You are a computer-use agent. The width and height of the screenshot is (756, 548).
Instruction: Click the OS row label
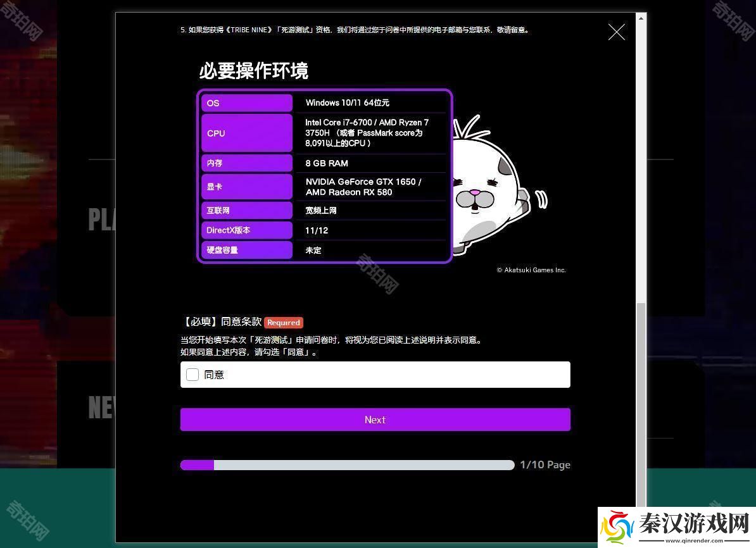[247, 103]
